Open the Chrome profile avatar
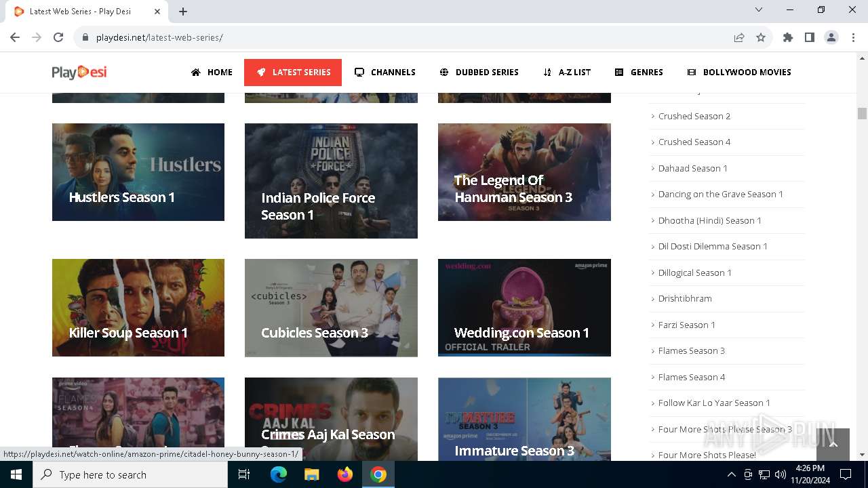The image size is (868, 488). tap(831, 37)
